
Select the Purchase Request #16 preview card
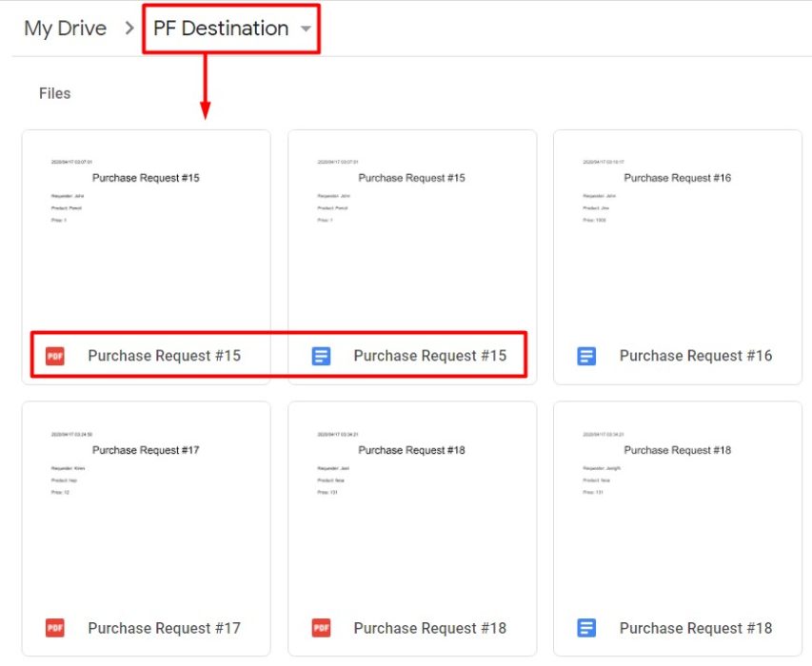coord(677,228)
